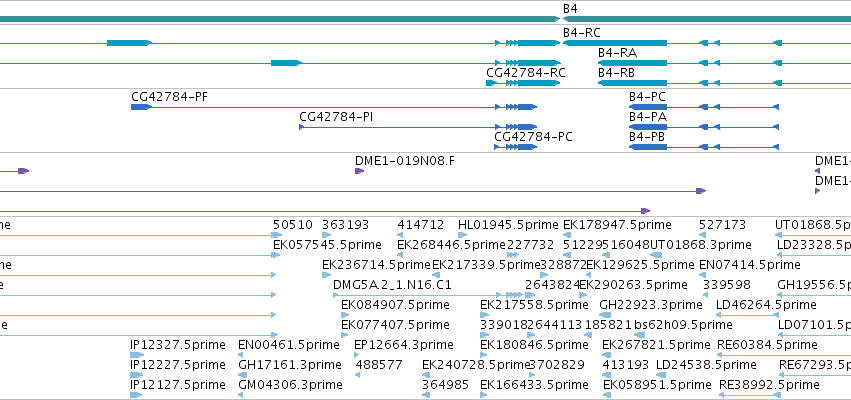Image resolution: width=851 pixels, height=400 pixels.
Task: Select the CG42784-PF protein label
Action: [x=169, y=97]
